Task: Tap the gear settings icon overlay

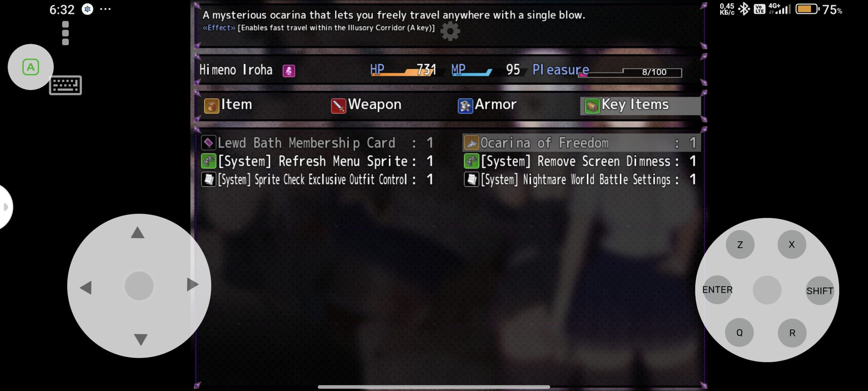Action: 450,32
